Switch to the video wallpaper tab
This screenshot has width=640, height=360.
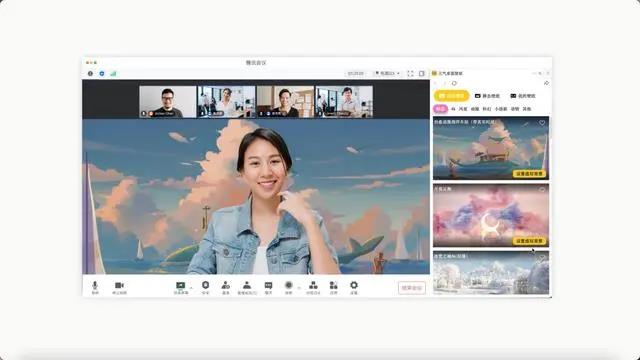pos(523,96)
